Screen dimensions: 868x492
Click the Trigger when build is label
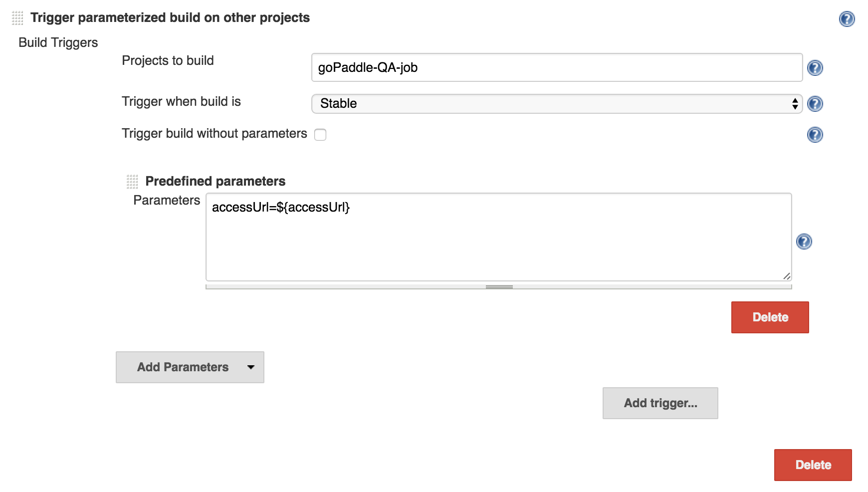click(x=181, y=102)
